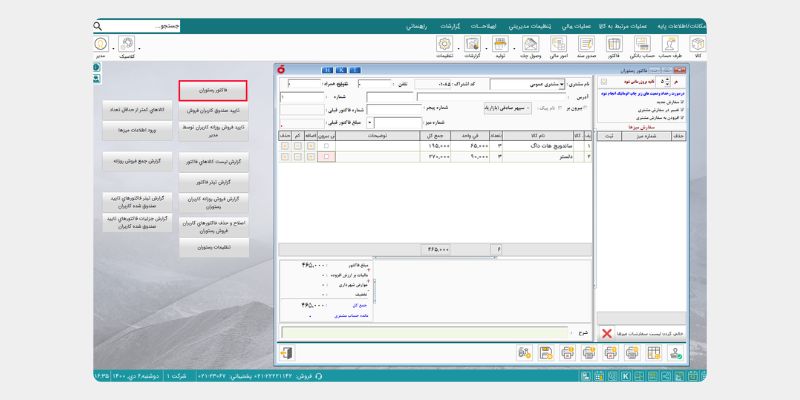
Task: Click the save diskette icon in invoice footer
Action: (546, 353)
